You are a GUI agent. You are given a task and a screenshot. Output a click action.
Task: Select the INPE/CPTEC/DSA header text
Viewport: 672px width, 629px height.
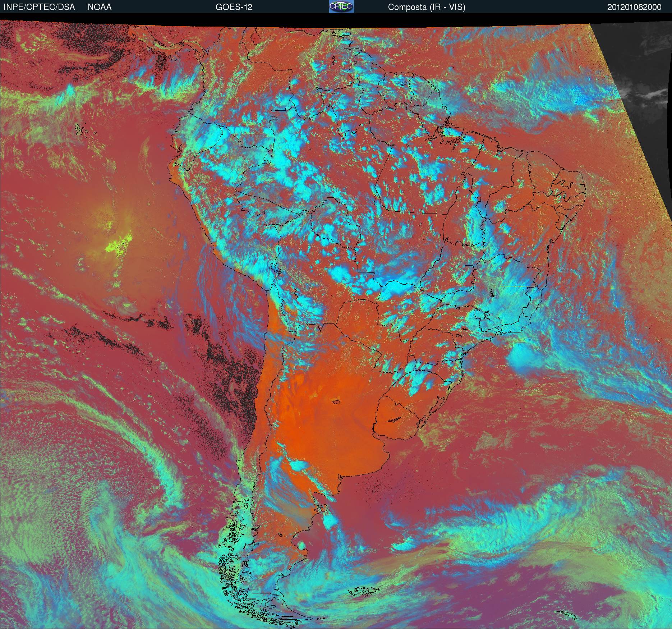coord(39,7)
